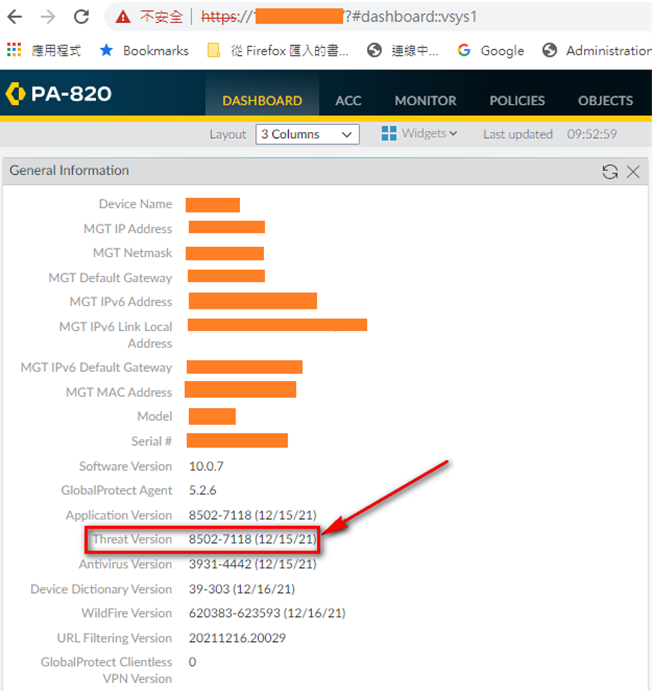Viewport: 653px width, 691px height.
Task: Click URL Filtering Version value 20211216.20029
Action: coord(237,638)
